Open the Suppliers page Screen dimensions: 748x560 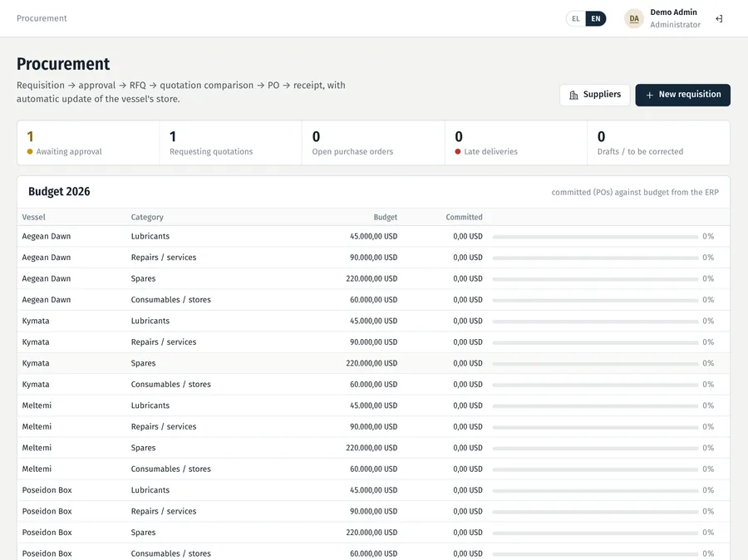pyautogui.click(x=594, y=95)
